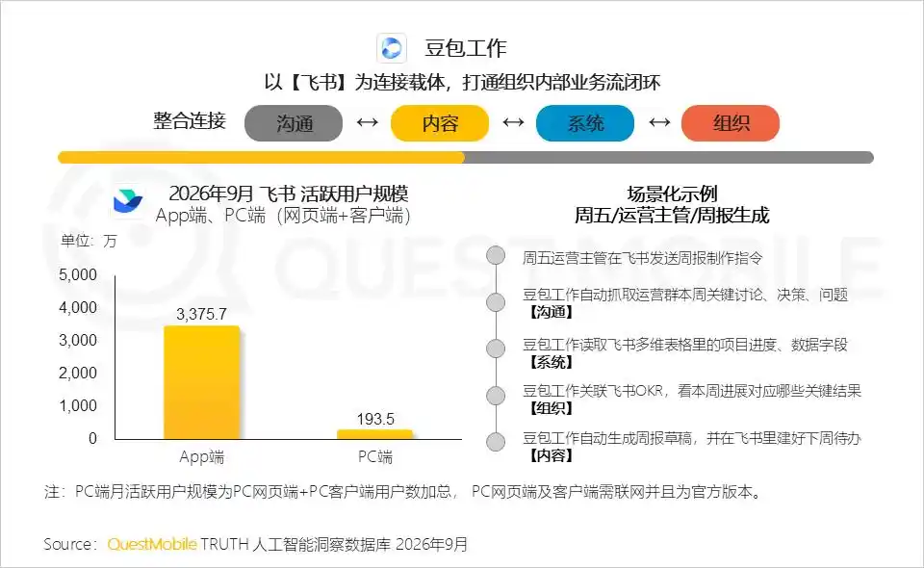Click the App端 bar labeled 3,375.7
924x568 pixels.
(201, 382)
